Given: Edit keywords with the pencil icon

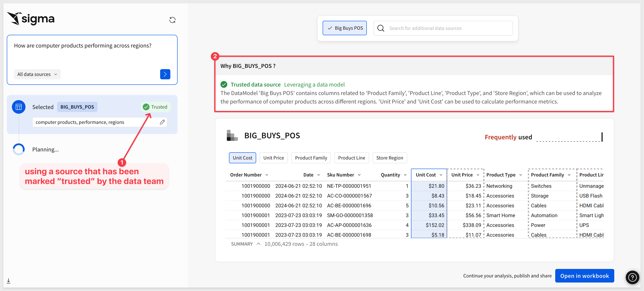Looking at the screenshot, I should pyautogui.click(x=162, y=122).
